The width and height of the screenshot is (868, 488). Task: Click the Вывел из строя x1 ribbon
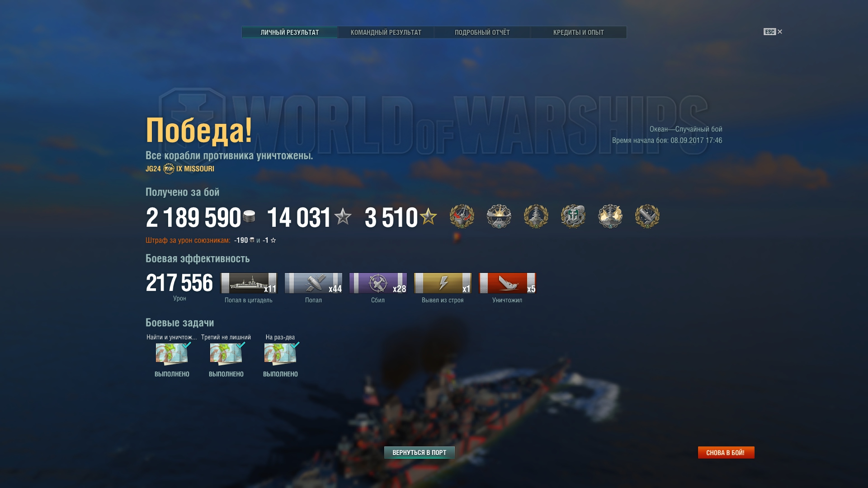click(443, 283)
